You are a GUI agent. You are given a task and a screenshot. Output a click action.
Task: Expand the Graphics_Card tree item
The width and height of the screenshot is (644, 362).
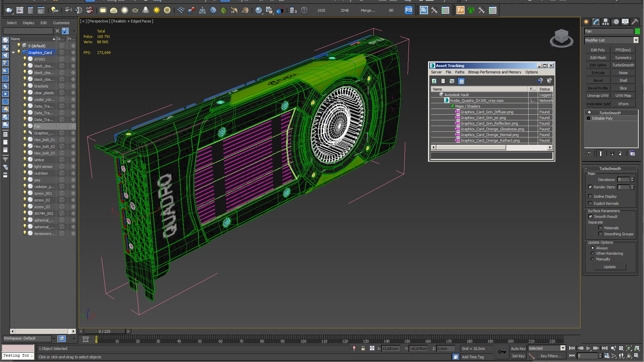click(13, 53)
